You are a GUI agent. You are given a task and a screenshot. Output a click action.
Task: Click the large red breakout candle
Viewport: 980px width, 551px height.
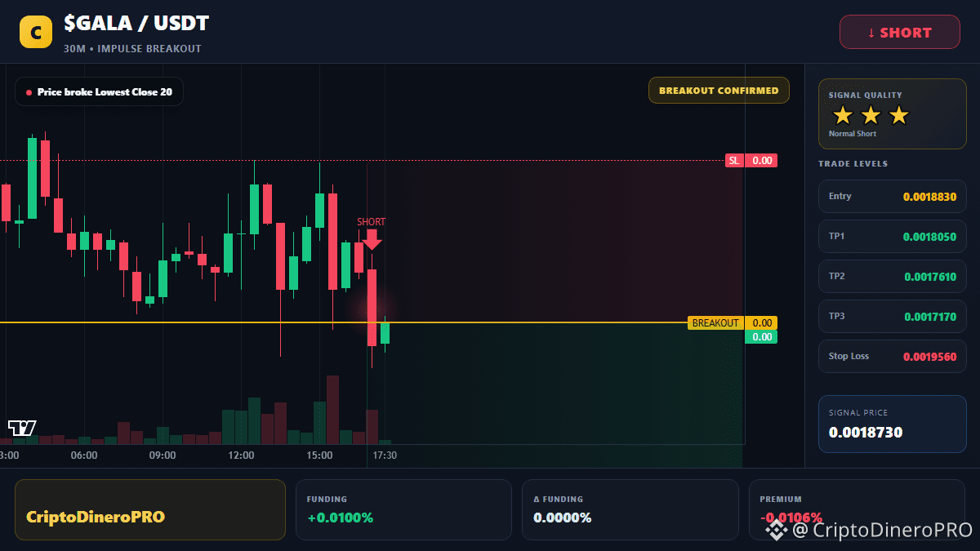(x=372, y=308)
